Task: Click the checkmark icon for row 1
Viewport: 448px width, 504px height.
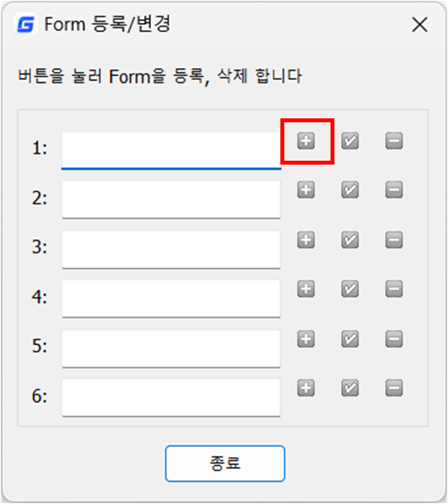Action: [x=350, y=141]
